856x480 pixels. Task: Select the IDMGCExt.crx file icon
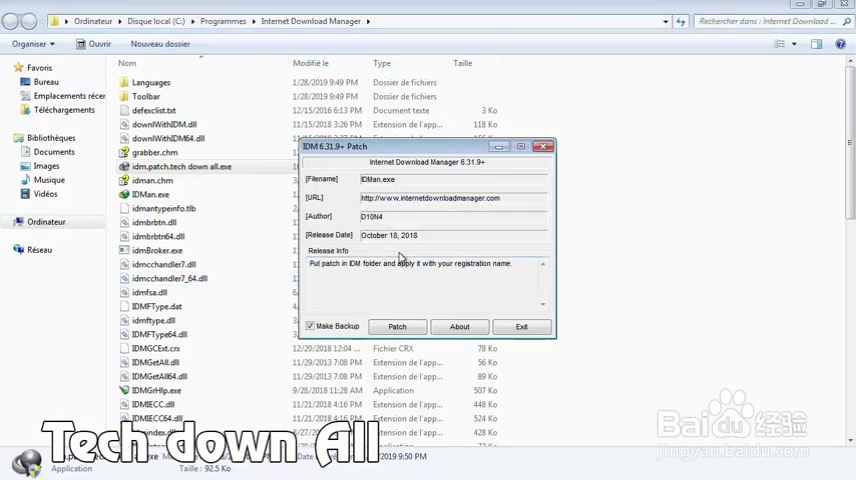[x=124, y=348]
